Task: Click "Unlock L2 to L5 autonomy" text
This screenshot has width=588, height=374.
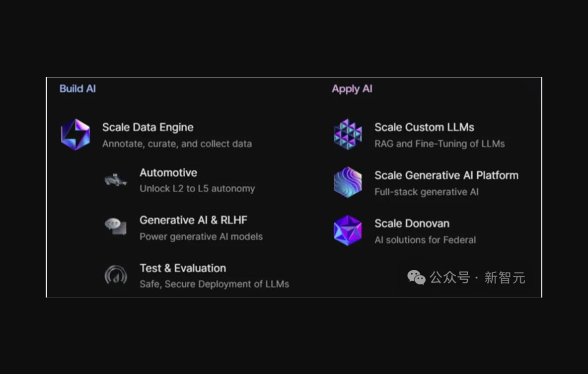Action: coord(197,189)
